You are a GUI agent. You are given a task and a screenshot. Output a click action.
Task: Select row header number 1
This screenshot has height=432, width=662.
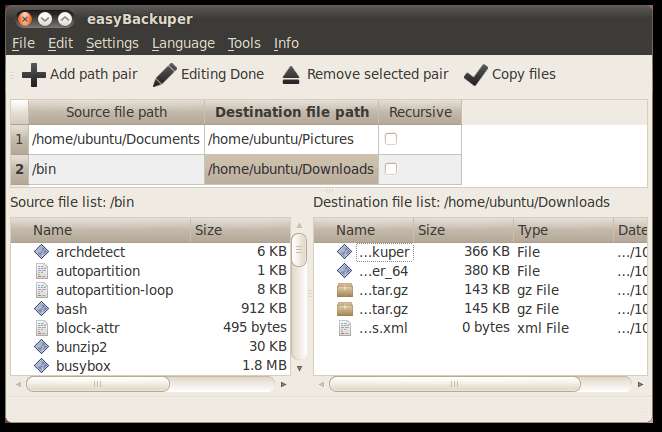click(19, 139)
